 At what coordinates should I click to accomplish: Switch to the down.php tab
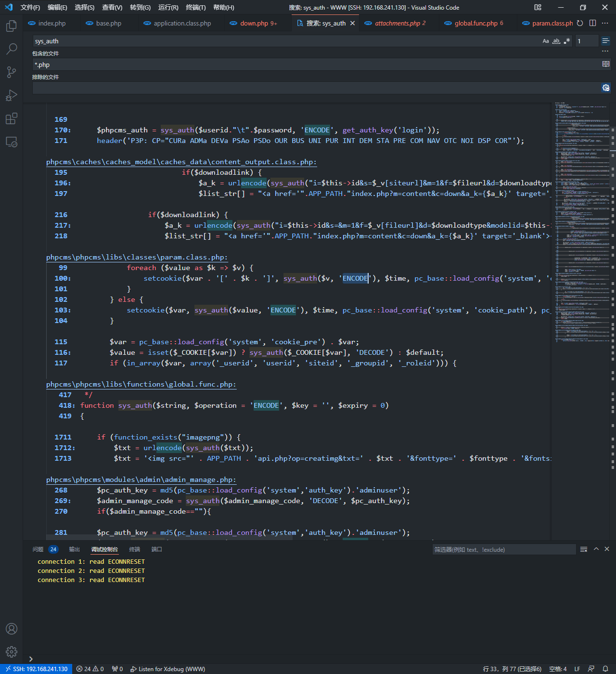pyautogui.click(x=258, y=23)
